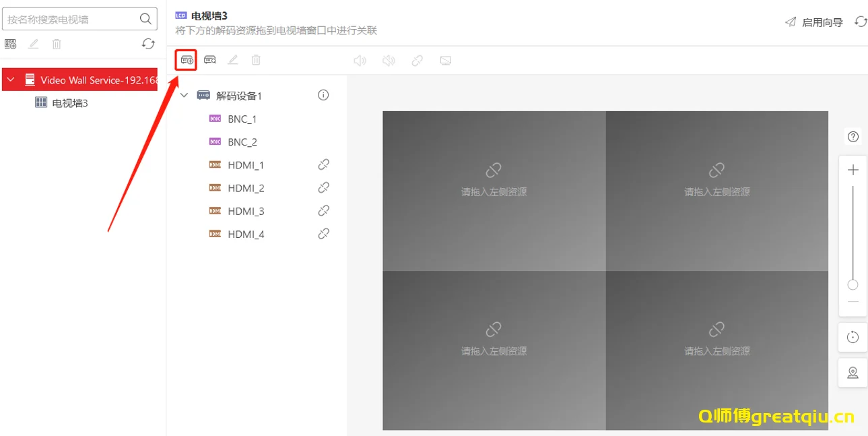Click the video wall name search field
The height and width of the screenshot is (436, 868).
71,20
